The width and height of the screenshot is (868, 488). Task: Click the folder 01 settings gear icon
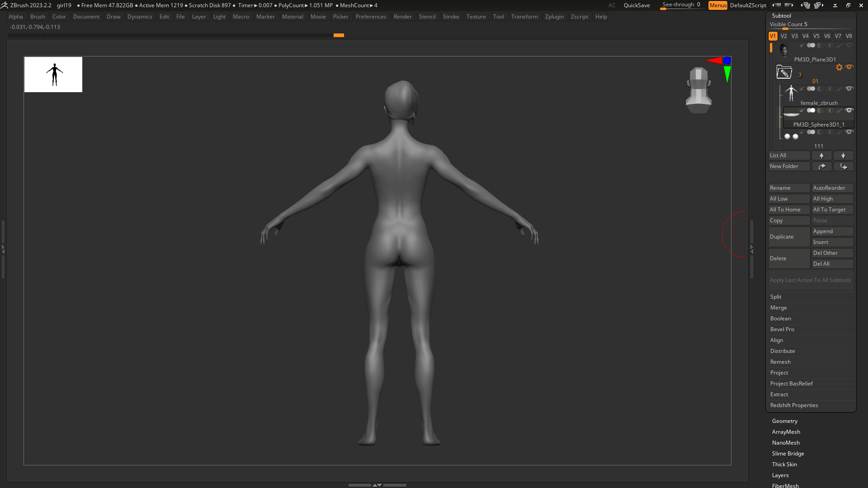[839, 67]
